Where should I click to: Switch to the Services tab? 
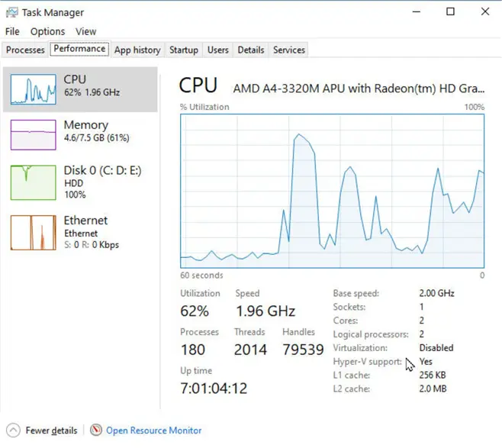[289, 50]
